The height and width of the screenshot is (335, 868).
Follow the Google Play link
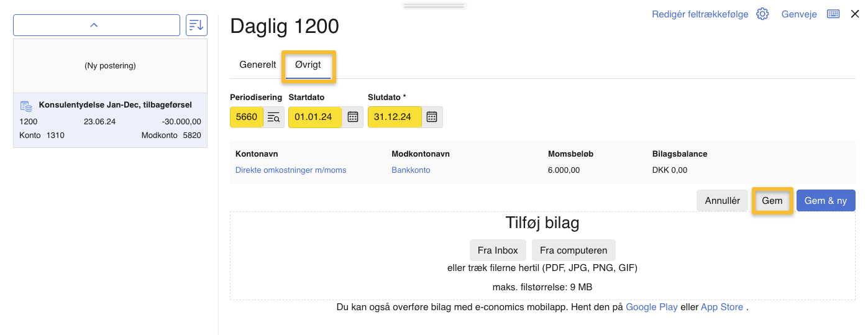[x=651, y=307]
